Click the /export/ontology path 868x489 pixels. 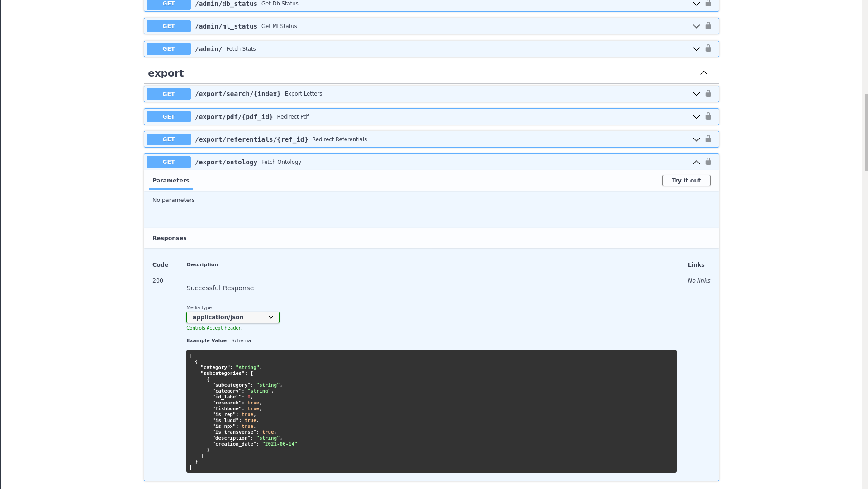point(226,162)
